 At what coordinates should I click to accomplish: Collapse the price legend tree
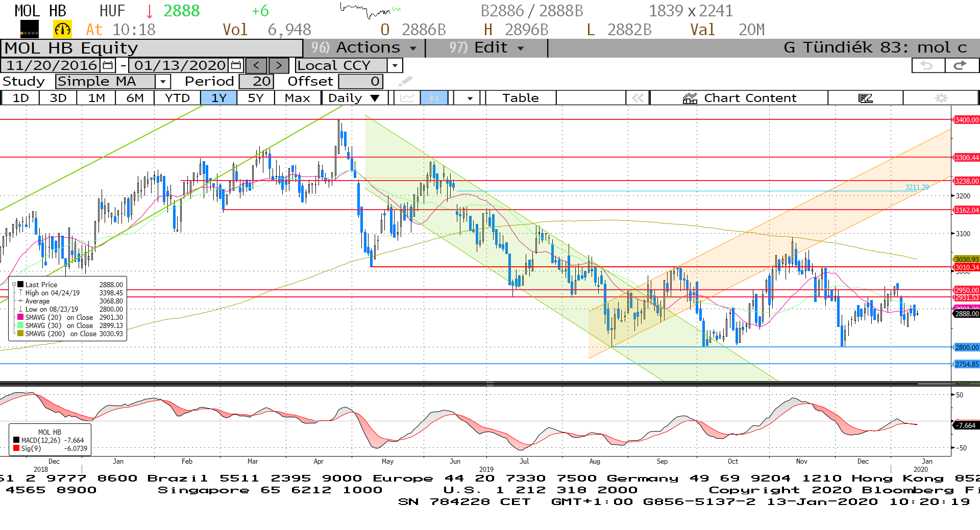pos(14,285)
